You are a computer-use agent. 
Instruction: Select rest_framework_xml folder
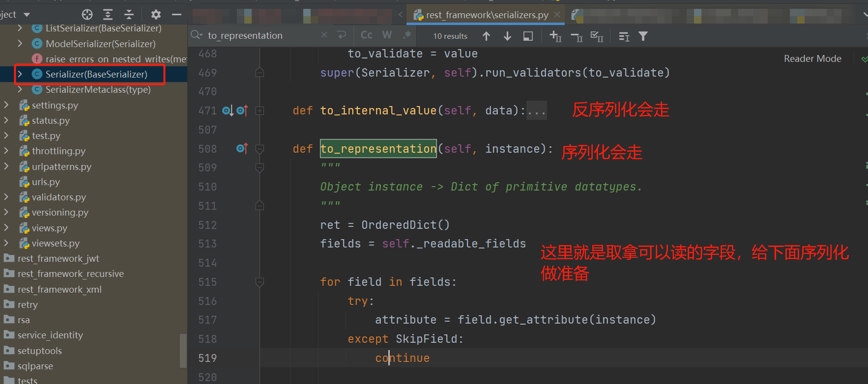tap(59, 289)
